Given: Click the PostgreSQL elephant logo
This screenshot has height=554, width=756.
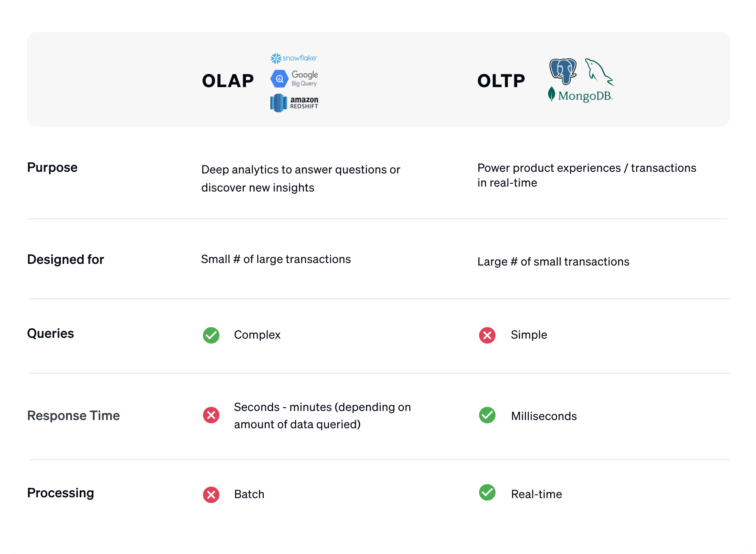Looking at the screenshot, I should pyautogui.click(x=563, y=71).
